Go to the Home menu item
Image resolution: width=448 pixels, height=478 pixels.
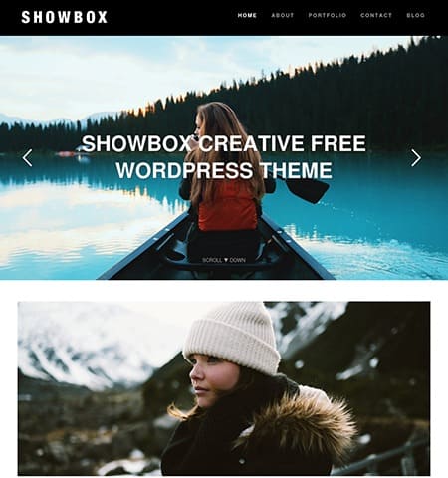247,15
